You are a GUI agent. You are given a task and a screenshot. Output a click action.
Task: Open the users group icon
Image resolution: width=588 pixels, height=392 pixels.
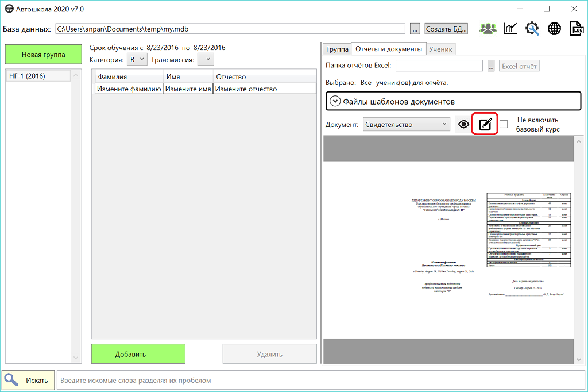pyautogui.click(x=488, y=29)
